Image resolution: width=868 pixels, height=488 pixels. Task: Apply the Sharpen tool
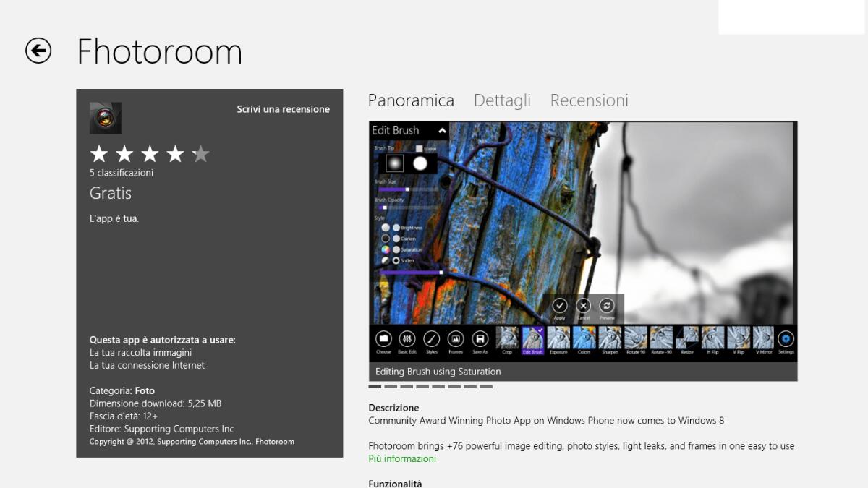coord(609,340)
